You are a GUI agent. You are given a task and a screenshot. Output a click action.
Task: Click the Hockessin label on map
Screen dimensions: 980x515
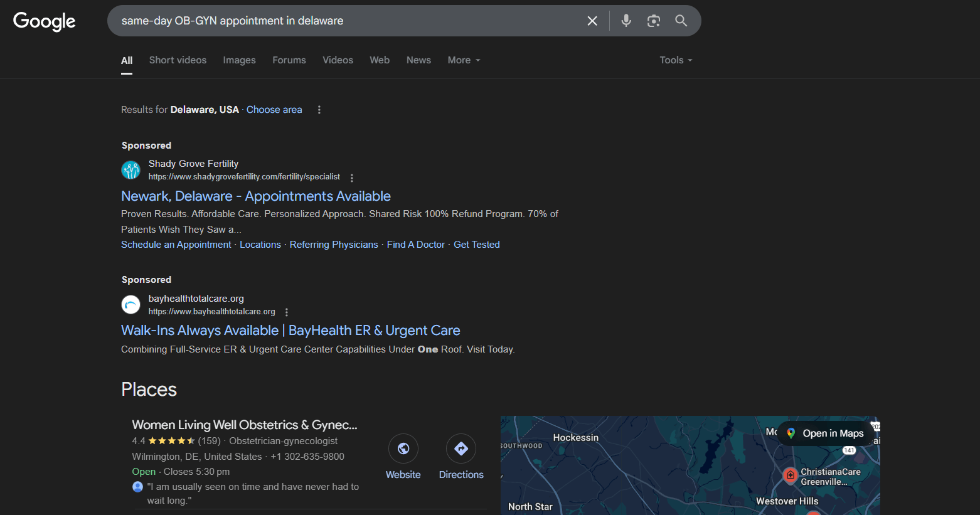tap(576, 438)
